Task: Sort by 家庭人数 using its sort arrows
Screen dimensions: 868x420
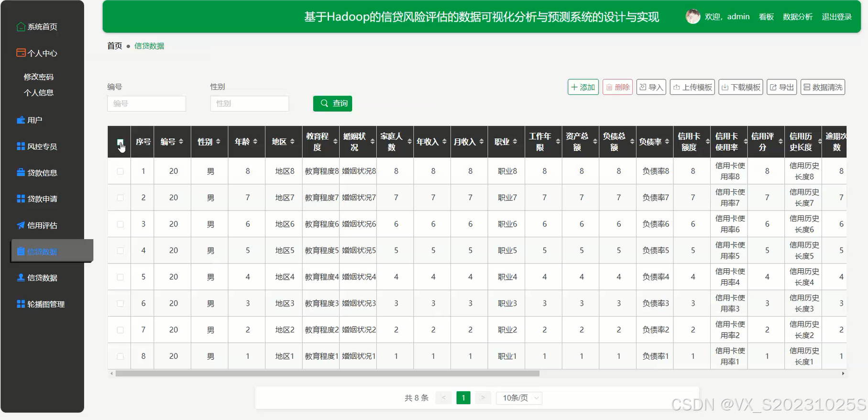Action: (410, 142)
